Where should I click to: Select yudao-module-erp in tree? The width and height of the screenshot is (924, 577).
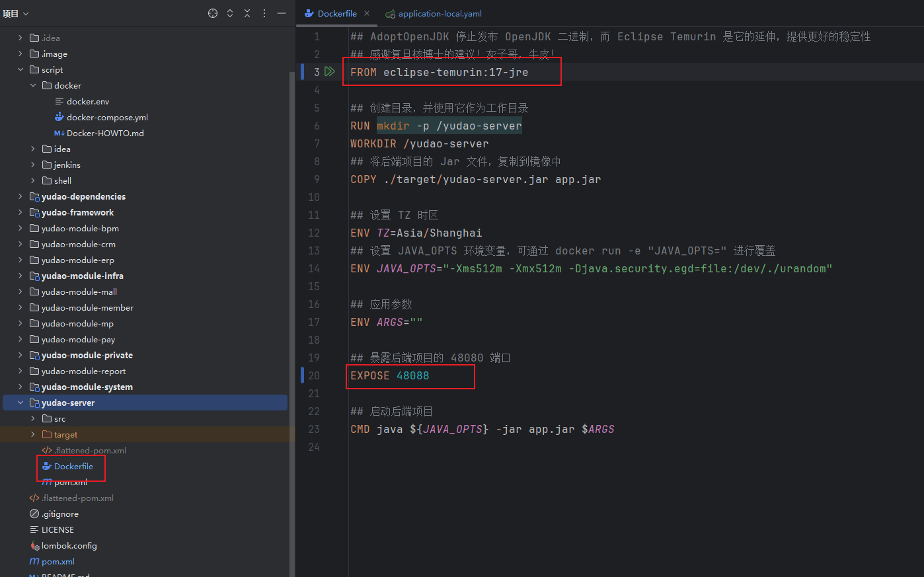[x=77, y=260]
